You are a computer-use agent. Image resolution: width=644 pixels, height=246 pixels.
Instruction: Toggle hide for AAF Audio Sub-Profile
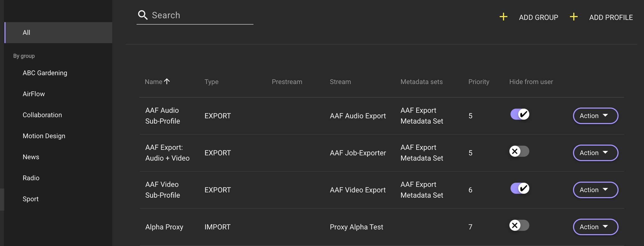click(520, 114)
